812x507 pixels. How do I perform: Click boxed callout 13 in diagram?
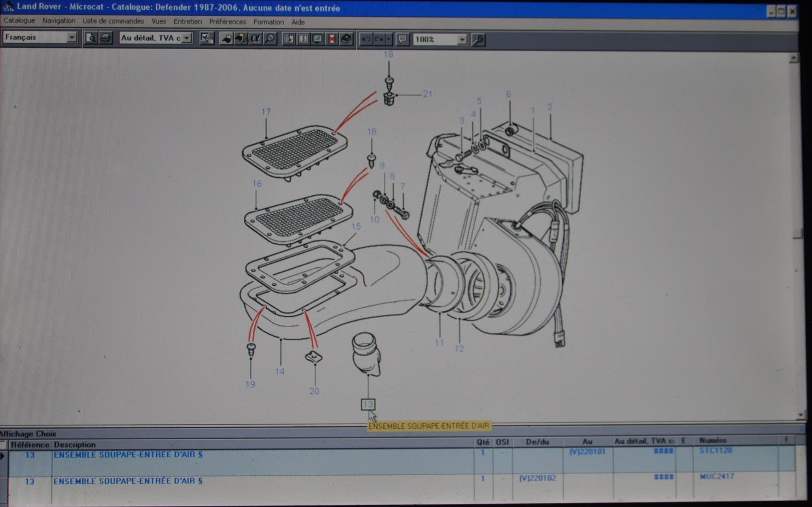367,404
